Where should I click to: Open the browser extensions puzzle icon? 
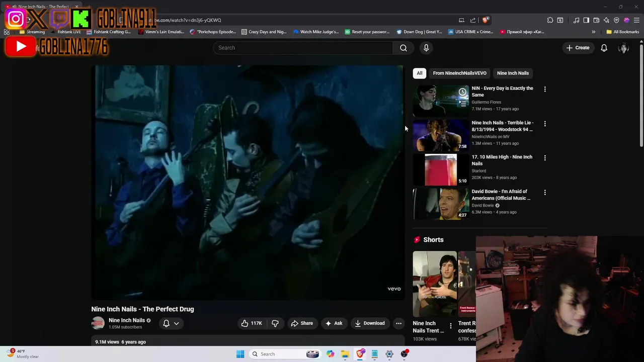[x=550, y=20]
